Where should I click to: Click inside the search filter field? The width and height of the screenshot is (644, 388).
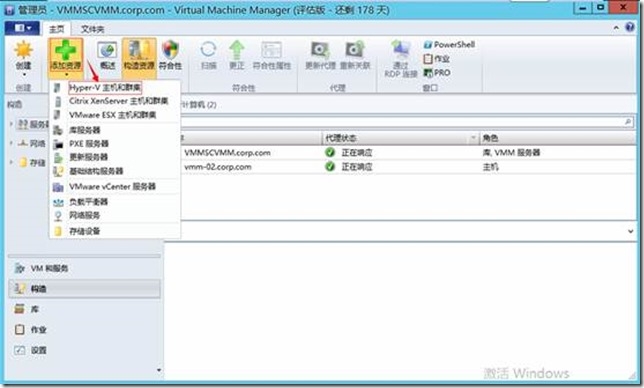[x=402, y=122]
